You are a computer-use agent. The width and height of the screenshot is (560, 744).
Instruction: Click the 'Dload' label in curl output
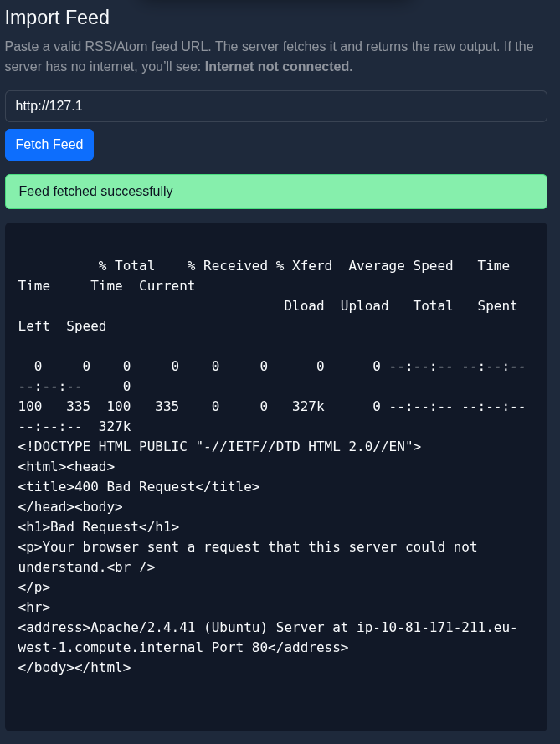tap(304, 306)
